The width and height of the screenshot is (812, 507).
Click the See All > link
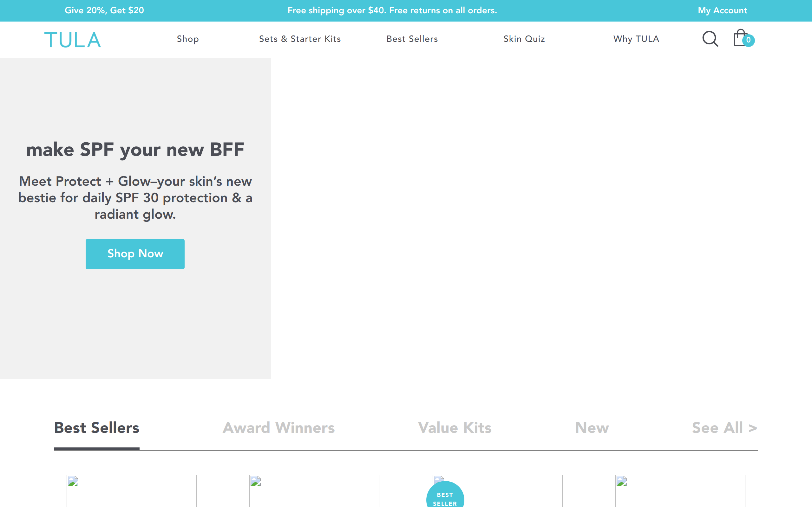[x=724, y=427]
